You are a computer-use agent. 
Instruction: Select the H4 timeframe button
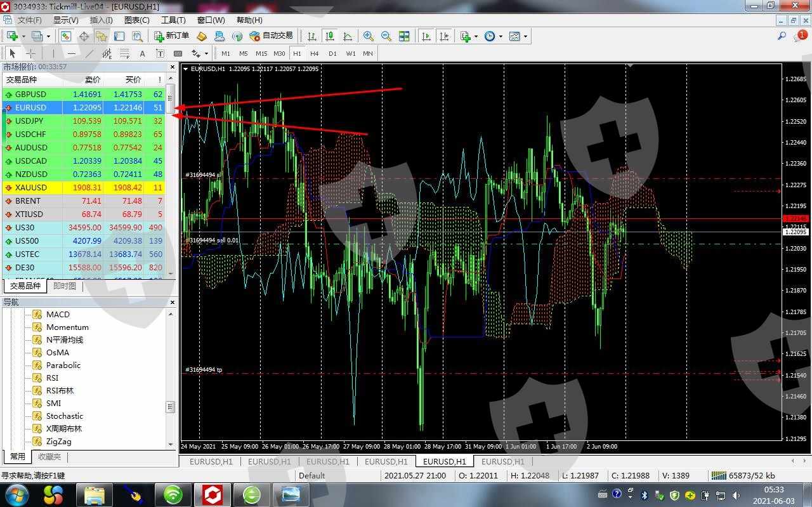coord(315,54)
